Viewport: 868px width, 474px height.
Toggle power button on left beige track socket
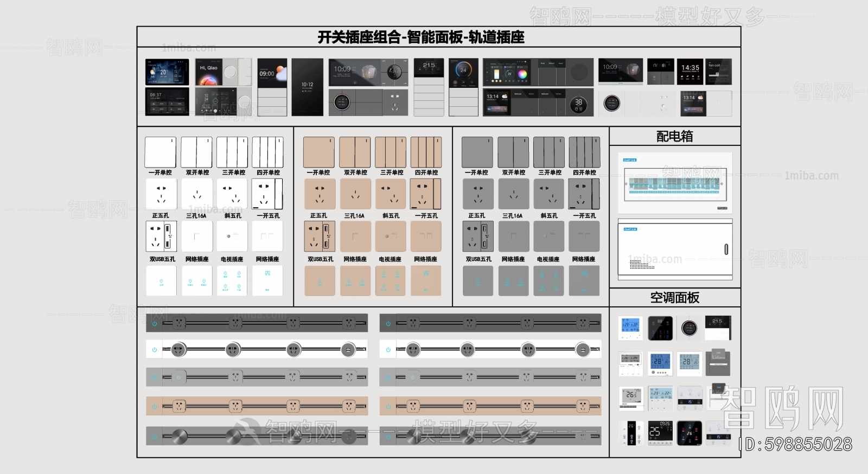pos(155,406)
